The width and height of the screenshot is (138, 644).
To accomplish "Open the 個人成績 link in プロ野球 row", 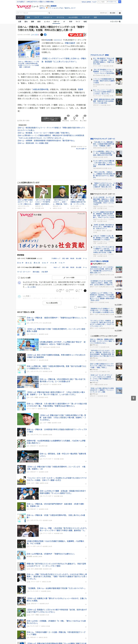I will coord(79,258).
